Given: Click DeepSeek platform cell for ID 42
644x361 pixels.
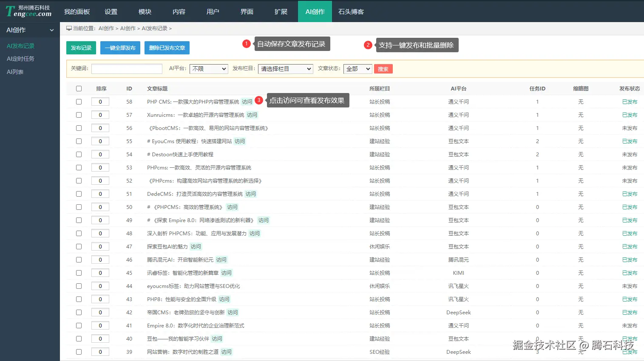Looking at the screenshot, I should [459, 313].
